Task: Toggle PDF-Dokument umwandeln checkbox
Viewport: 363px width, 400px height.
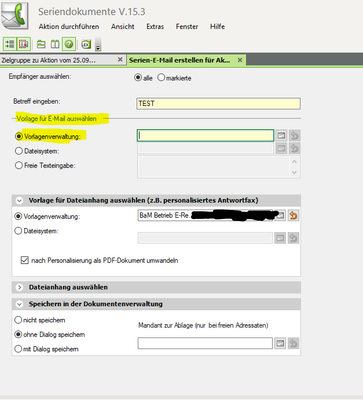Action: tap(24, 260)
